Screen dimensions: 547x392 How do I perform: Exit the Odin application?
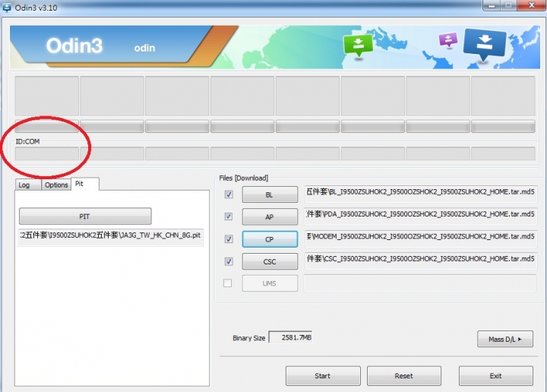[495, 375]
